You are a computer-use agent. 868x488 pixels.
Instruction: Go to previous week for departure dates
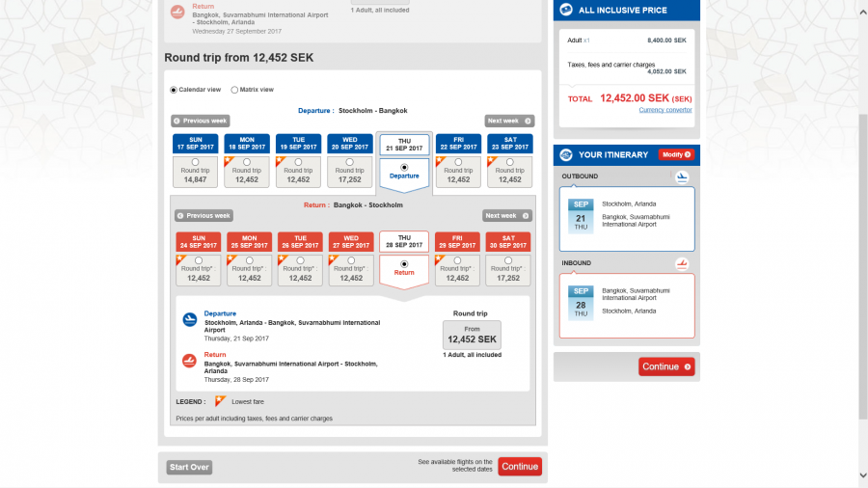pos(201,121)
